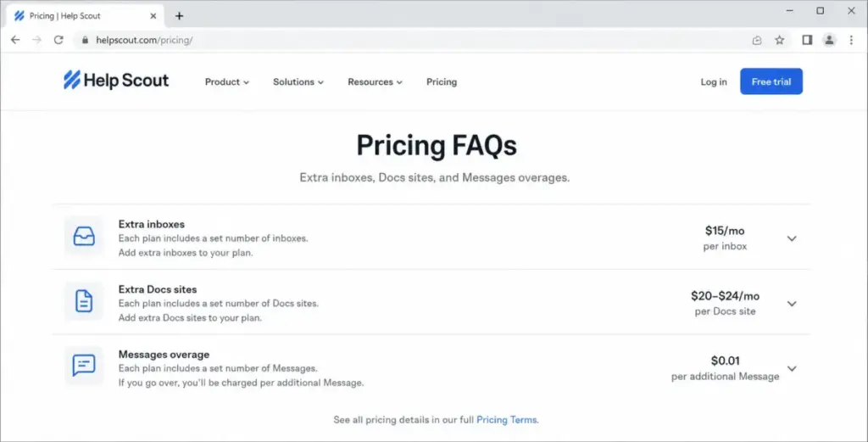
Task: Select the Pricing | Help Scout browser tab
Action: (85, 16)
